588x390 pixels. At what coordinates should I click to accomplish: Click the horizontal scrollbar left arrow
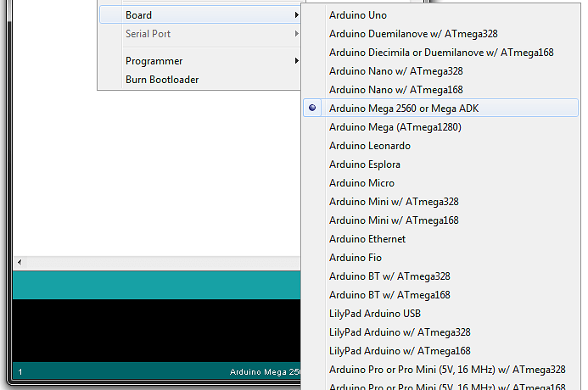pos(20,262)
